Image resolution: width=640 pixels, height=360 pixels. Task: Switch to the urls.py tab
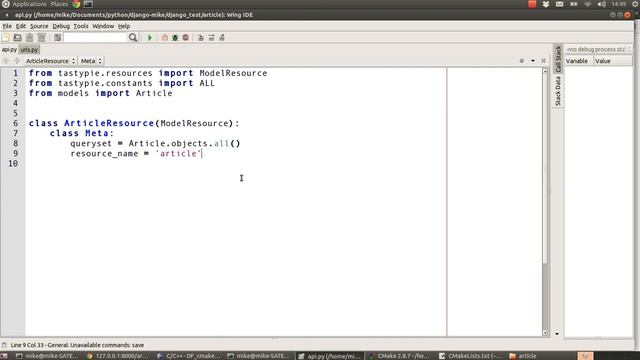[x=29, y=49]
